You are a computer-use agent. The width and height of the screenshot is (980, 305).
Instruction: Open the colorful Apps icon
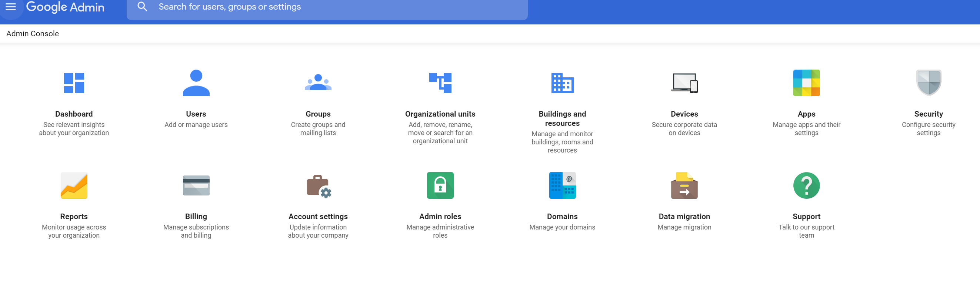coord(807,83)
